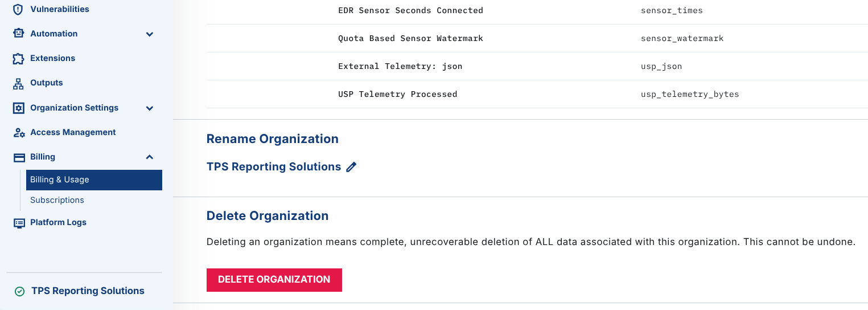Image resolution: width=868 pixels, height=310 pixels.
Task: Click the Billing credit card icon
Action: point(19,157)
